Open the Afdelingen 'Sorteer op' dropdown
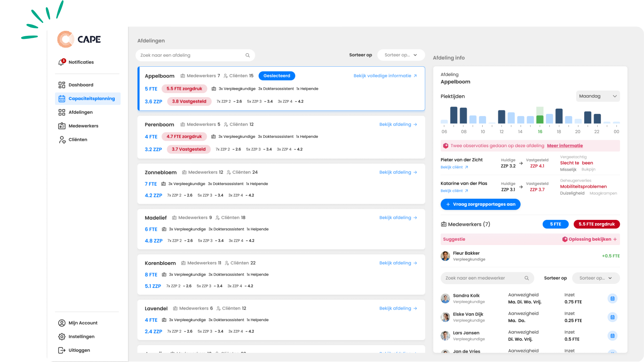 (401, 55)
